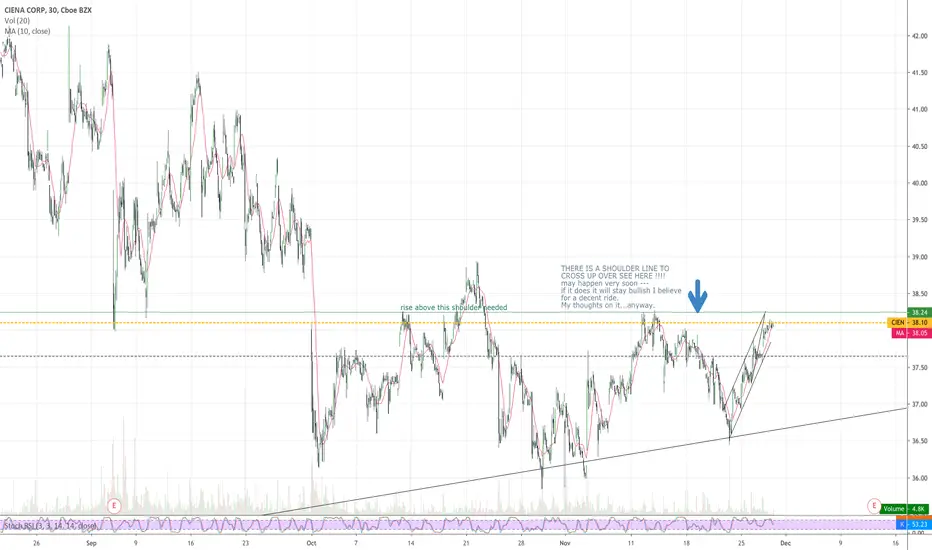Click the Dec date axis label
This screenshot has width=932, height=550.
click(x=785, y=543)
